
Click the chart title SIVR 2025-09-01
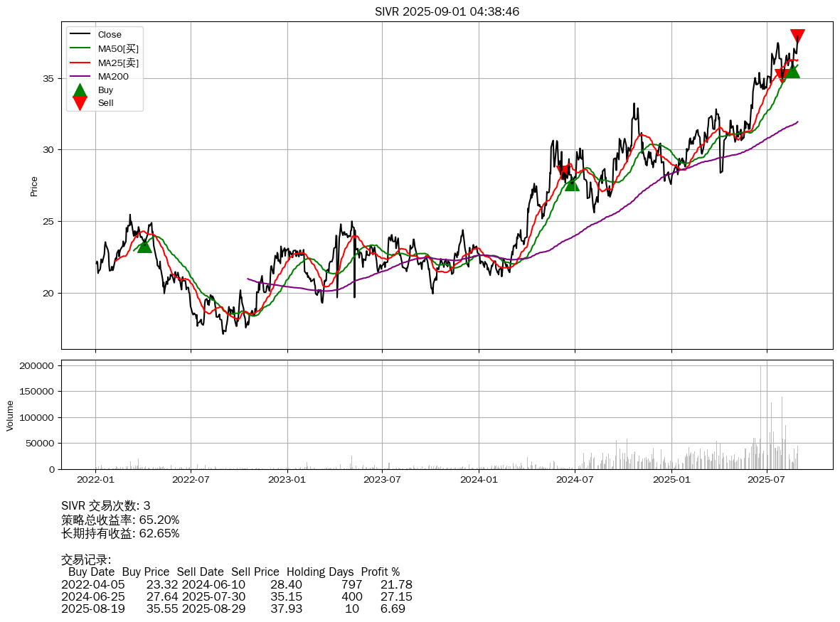[x=447, y=11]
